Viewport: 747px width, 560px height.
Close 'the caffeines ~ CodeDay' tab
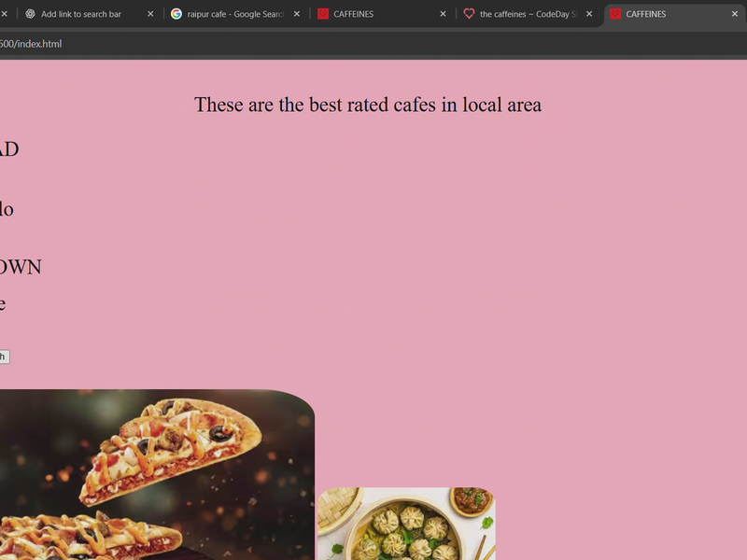589,14
